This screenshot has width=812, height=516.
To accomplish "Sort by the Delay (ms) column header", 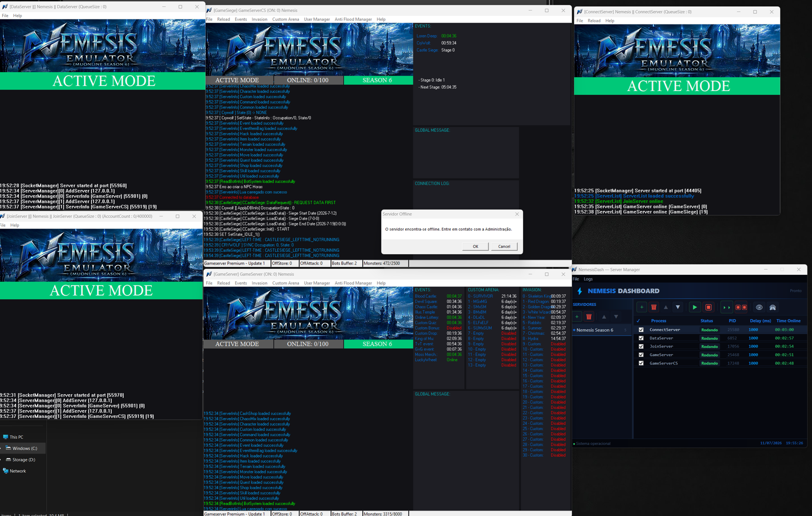I will tap(760, 321).
